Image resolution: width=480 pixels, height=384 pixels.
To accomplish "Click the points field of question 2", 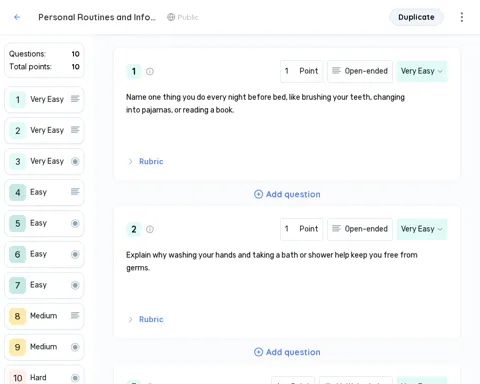I will (301, 229).
